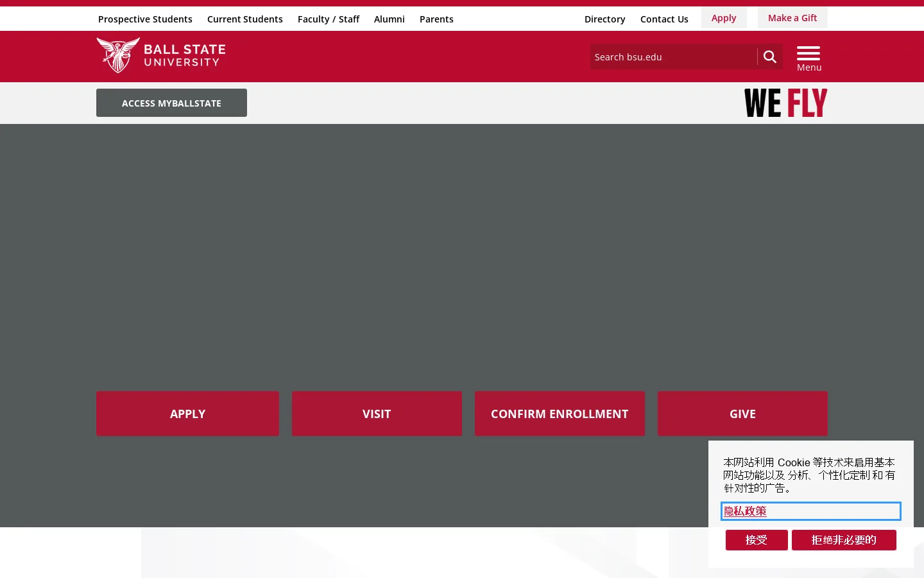The width and height of the screenshot is (924, 578).
Task: Open Prospective Students link
Action: coord(145,19)
